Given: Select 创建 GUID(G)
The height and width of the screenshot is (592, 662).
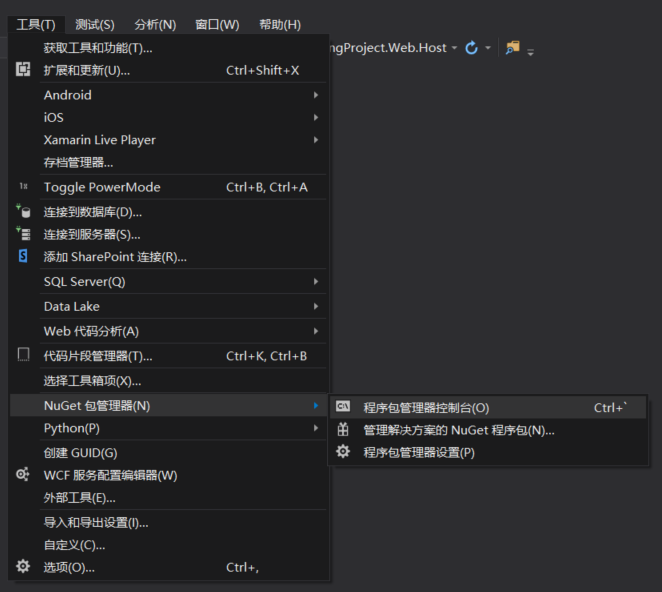Looking at the screenshot, I should 168,453.
